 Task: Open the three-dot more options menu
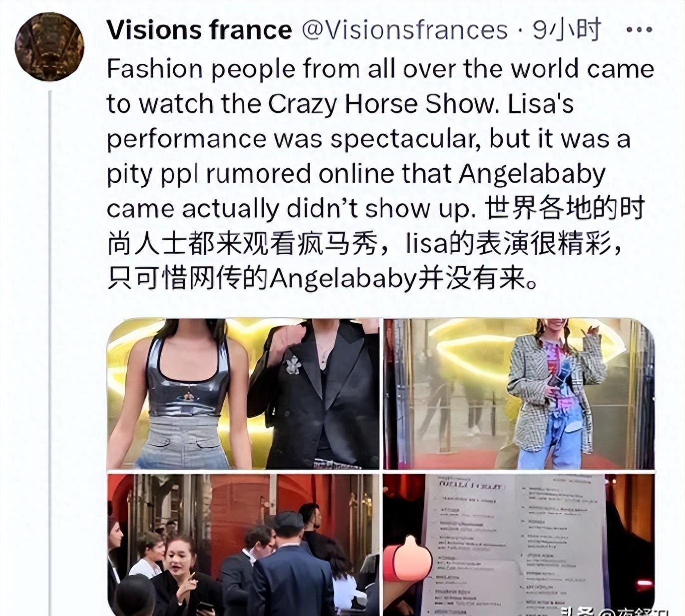pos(639,29)
